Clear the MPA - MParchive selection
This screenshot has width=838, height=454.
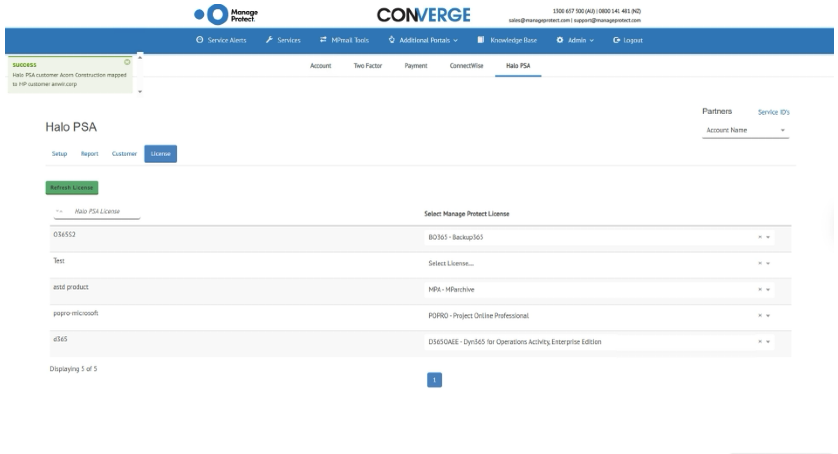[x=759, y=289]
